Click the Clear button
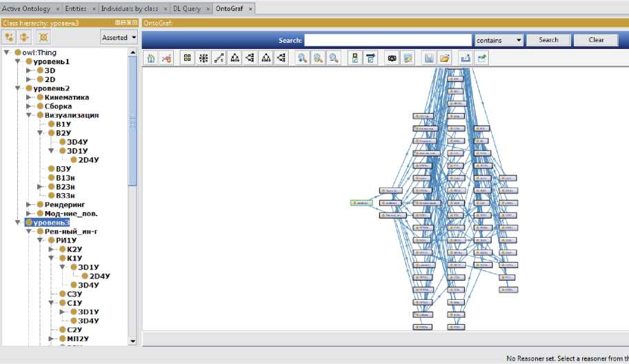 596,40
